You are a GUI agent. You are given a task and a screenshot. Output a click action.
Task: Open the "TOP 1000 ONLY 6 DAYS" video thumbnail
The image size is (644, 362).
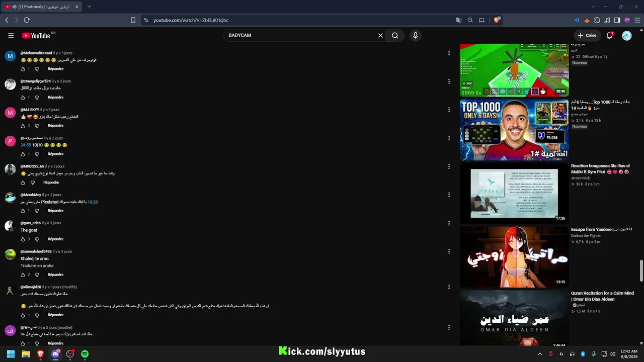(x=514, y=130)
